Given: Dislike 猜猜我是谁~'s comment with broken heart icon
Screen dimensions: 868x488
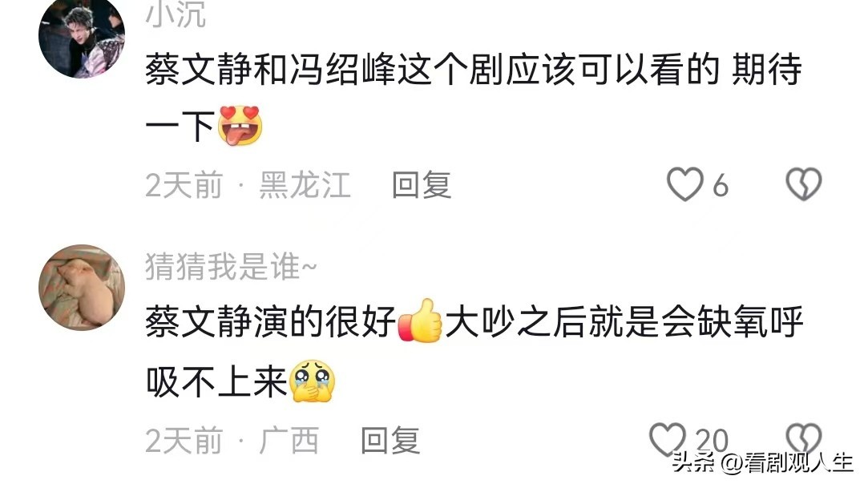Looking at the screenshot, I should pos(804,439).
